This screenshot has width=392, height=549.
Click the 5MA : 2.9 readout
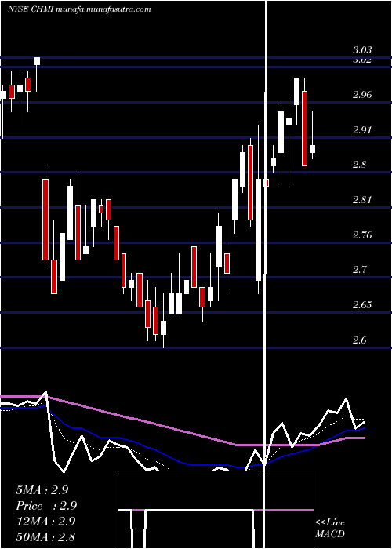(x=42, y=490)
